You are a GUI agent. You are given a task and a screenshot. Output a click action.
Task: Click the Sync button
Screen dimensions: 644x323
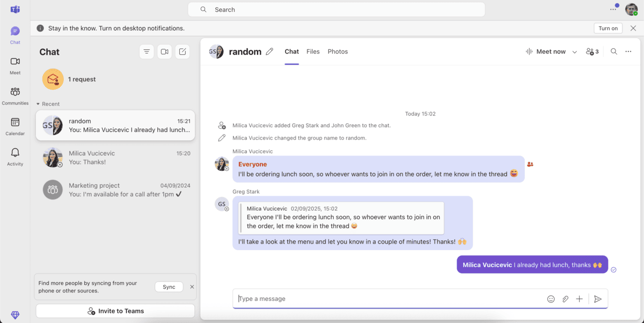pyautogui.click(x=169, y=287)
